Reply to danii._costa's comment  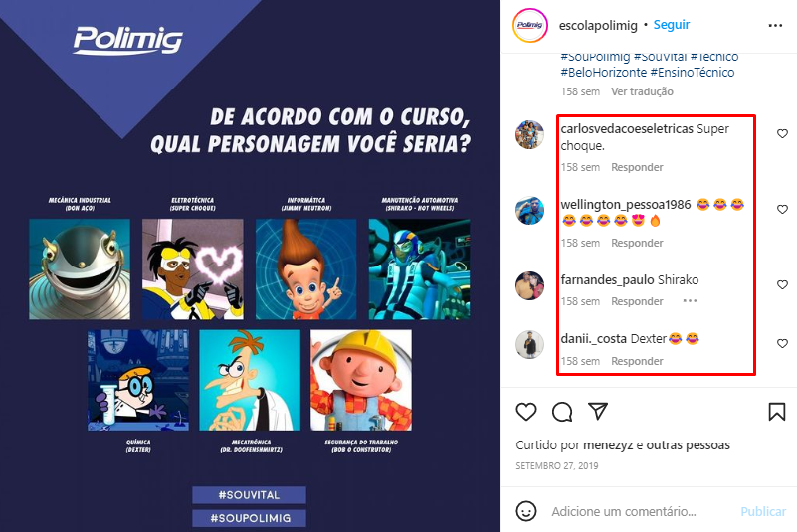coord(637,361)
